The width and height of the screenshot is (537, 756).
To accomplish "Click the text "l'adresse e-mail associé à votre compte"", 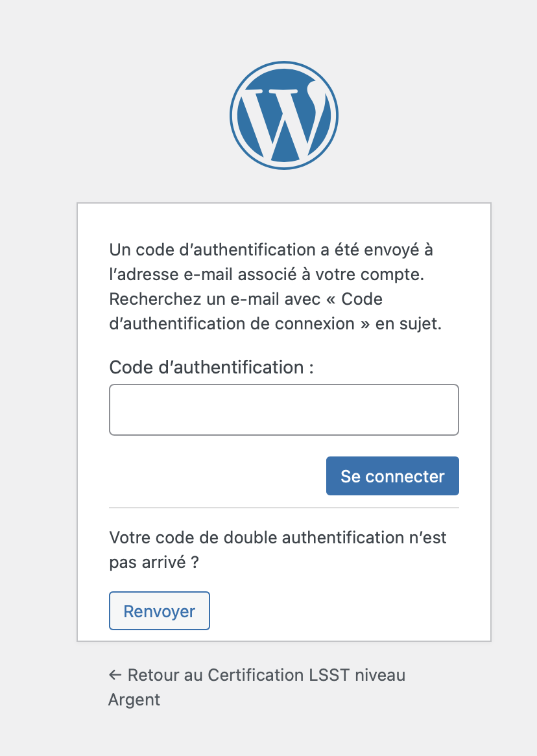I will pos(266,274).
